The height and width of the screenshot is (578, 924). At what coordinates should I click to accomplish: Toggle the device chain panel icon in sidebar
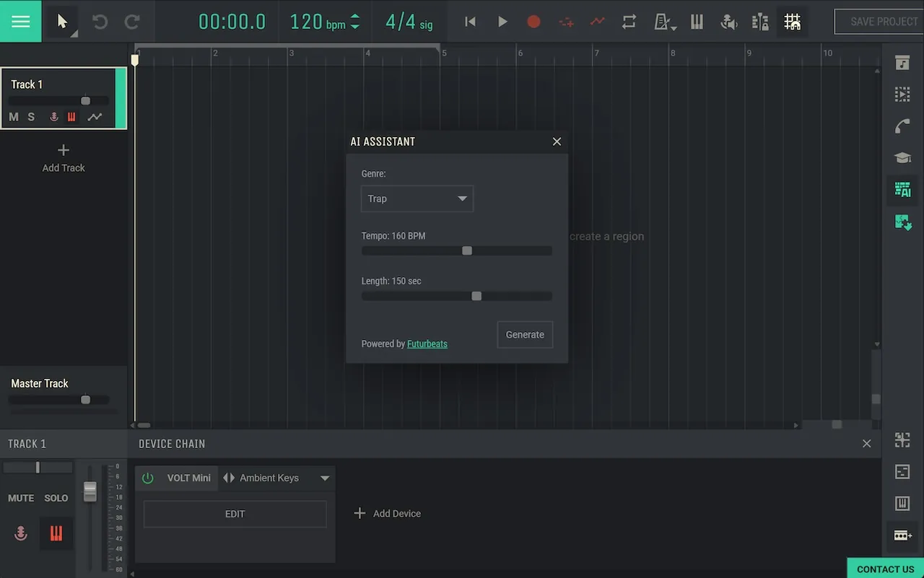pos(902,535)
